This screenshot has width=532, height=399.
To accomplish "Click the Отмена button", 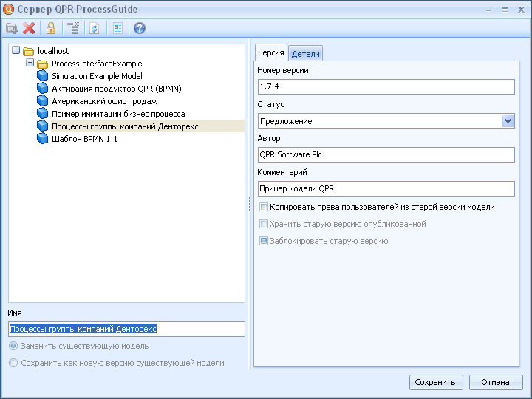I will 496,383.
